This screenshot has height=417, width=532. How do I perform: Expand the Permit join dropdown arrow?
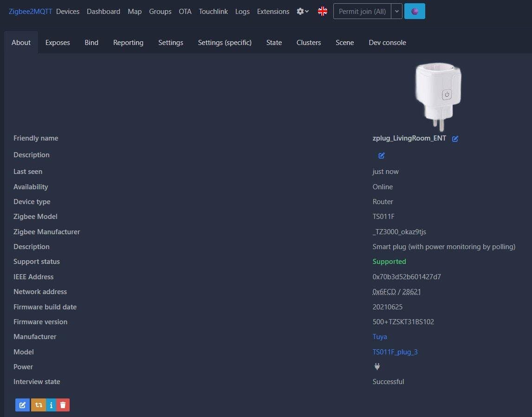(x=396, y=12)
